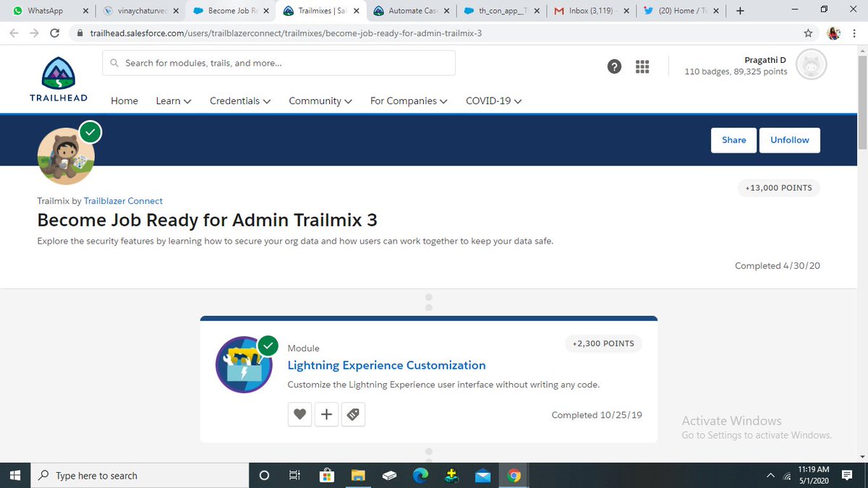868x488 pixels.
Task: Click in Trailhead search box
Action: pos(278,63)
